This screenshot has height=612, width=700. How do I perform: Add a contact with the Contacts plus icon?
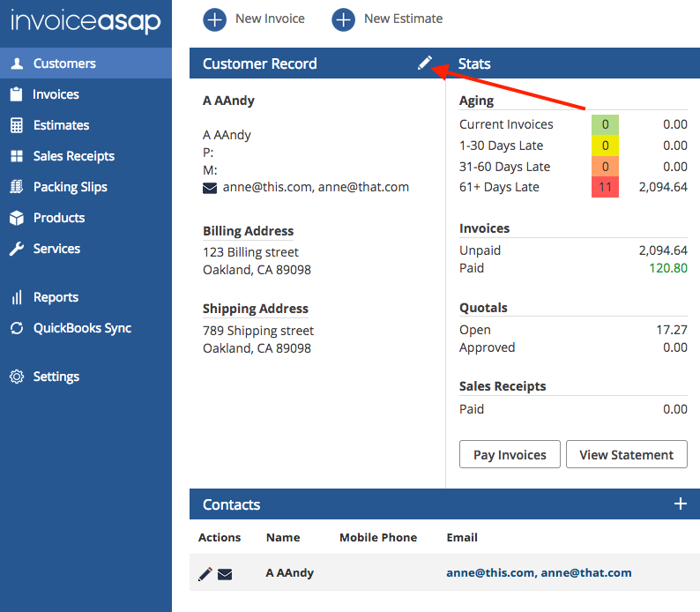click(x=680, y=504)
